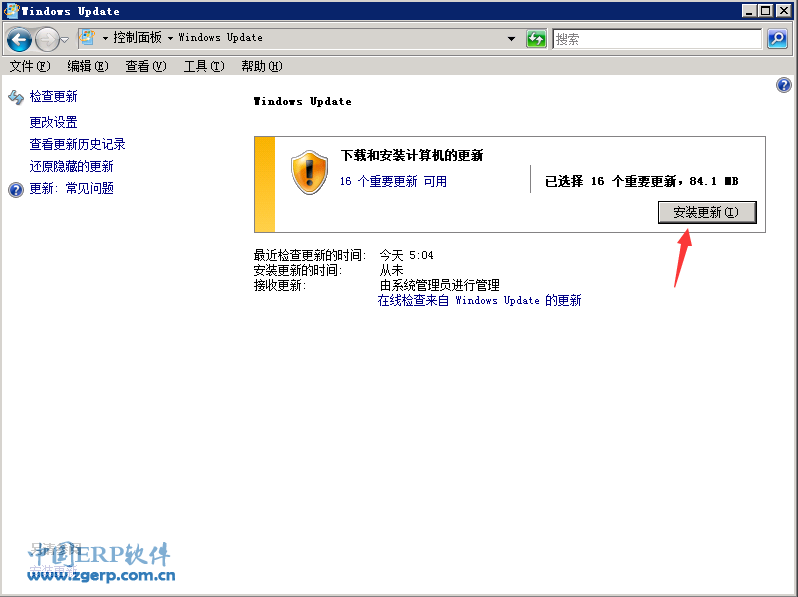Click the 下载和安装计算机的更新 heading
The width and height of the screenshot is (798, 597).
[412, 155]
